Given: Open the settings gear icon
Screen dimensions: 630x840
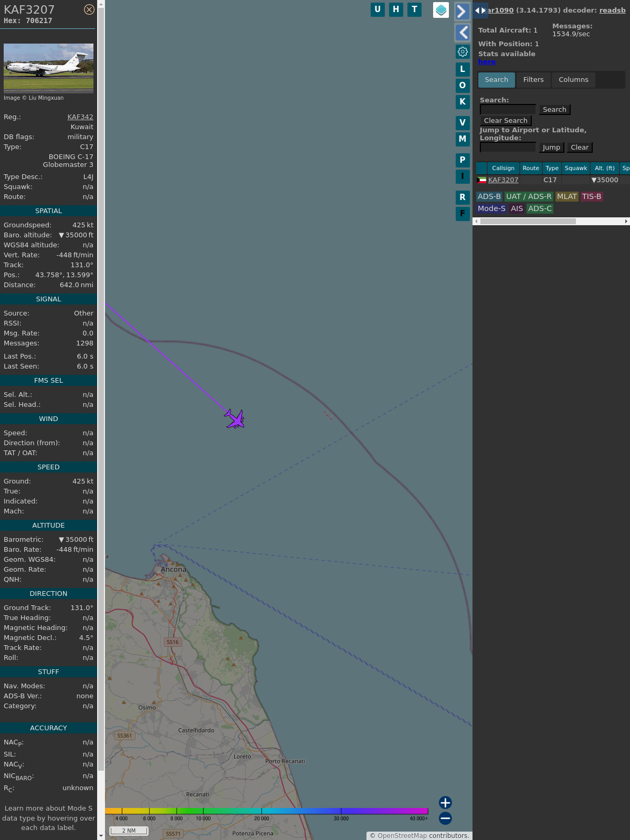Looking at the screenshot, I should click(463, 51).
